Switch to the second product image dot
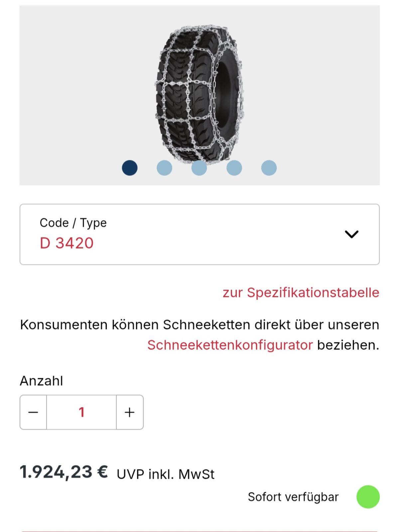 [x=164, y=168]
